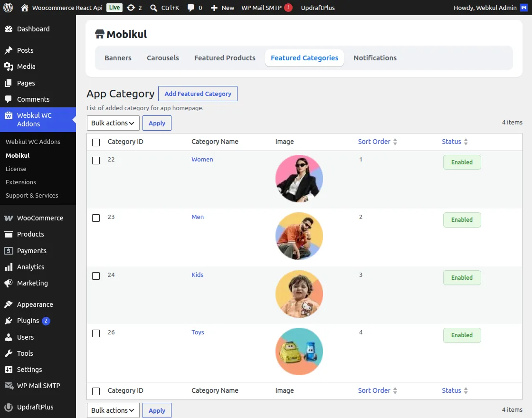Image resolution: width=532 pixels, height=418 pixels.
Task: Sort by the Sort Order column arrows
Action: click(395, 142)
